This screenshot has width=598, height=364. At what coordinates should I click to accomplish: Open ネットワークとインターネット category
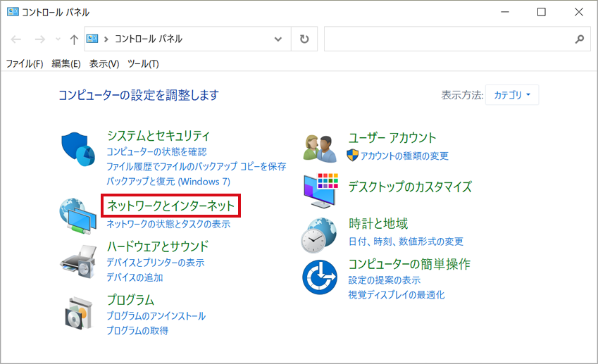click(170, 206)
